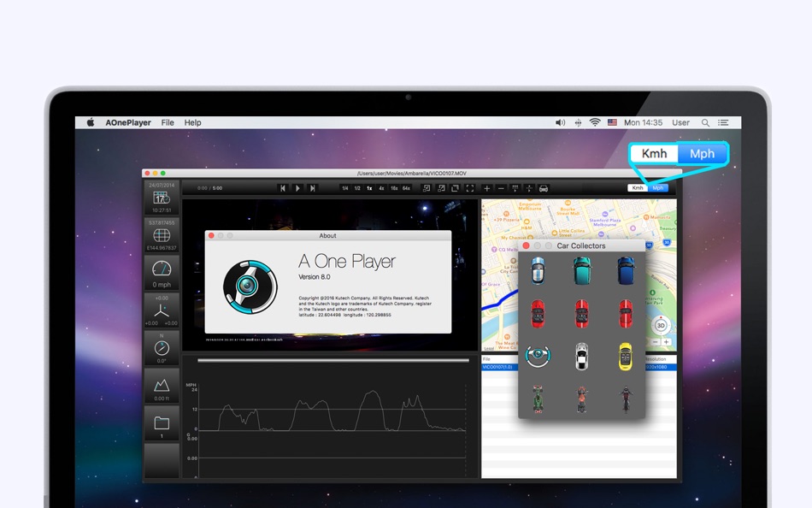This screenshot has width=812, height=508.
Task: Click the G-sensor axis panel
Action: click(x=162, y=310)
